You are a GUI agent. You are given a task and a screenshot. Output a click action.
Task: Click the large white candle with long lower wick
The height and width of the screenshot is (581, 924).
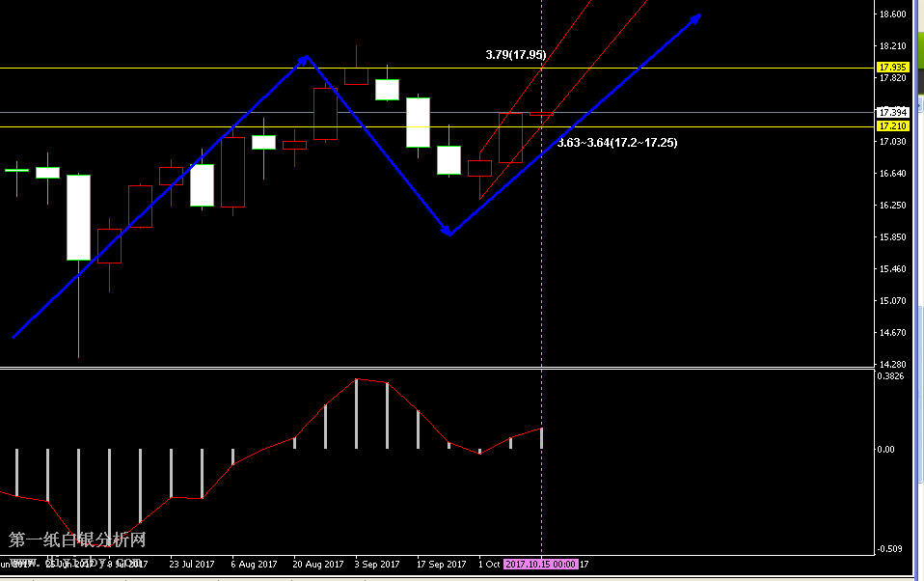[78, 217]
